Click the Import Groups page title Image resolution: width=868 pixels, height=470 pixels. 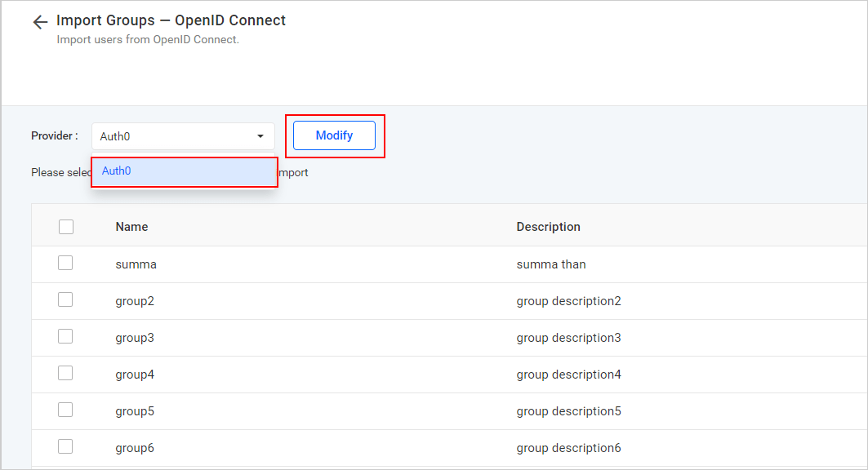pyautogui.click(x=171, y=20)
